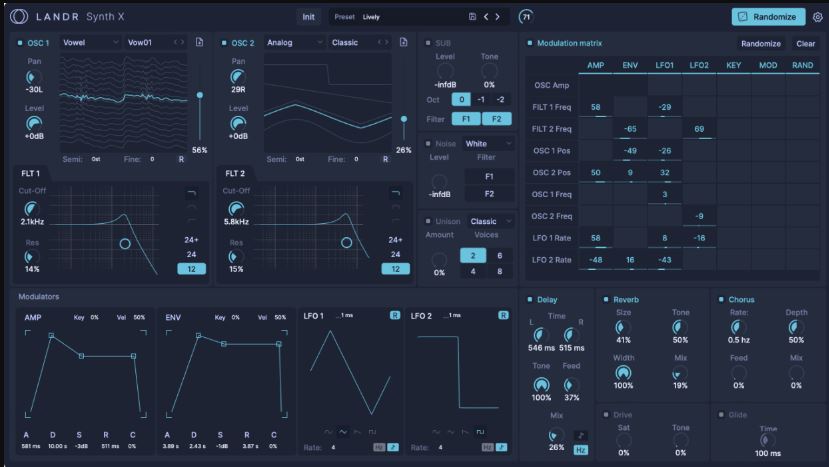This screenshot has width=829, height=467.
Task: Click the OSC 1 Pan knob
Action: click(x=32, y=77)
